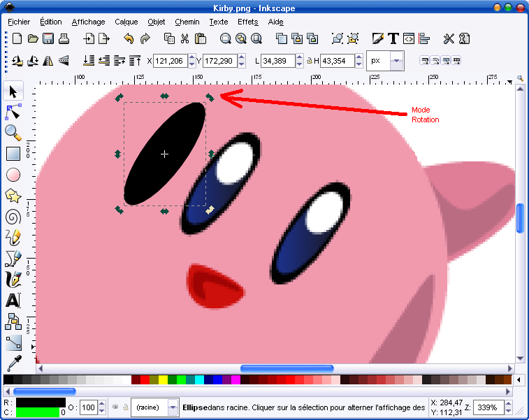Select the Node editing tool
The image size is (529, 420).
pos(13,112)
